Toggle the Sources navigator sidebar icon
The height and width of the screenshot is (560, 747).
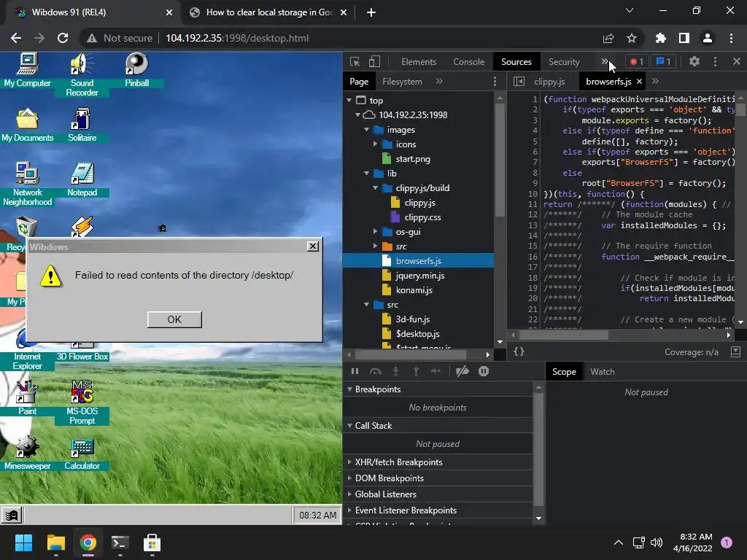[x=519, y=82]
